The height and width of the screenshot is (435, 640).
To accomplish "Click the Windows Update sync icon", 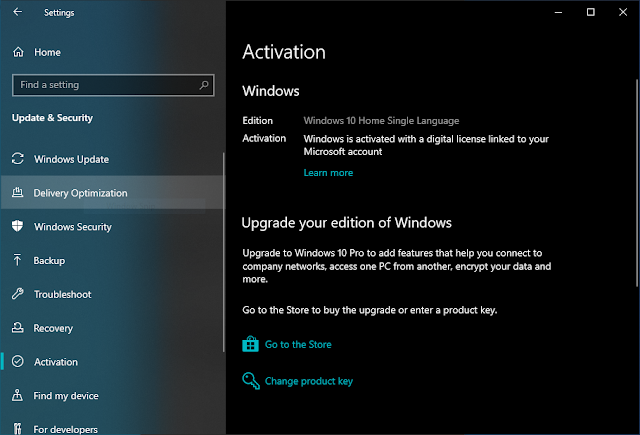I will 18,158.
